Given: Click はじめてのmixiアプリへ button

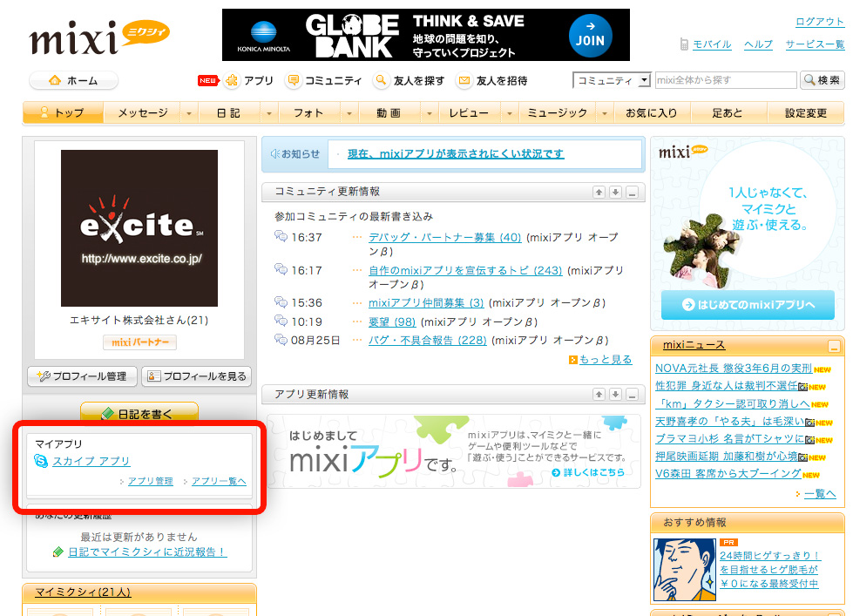Looking at the screenshot, I should pos(748,305).
